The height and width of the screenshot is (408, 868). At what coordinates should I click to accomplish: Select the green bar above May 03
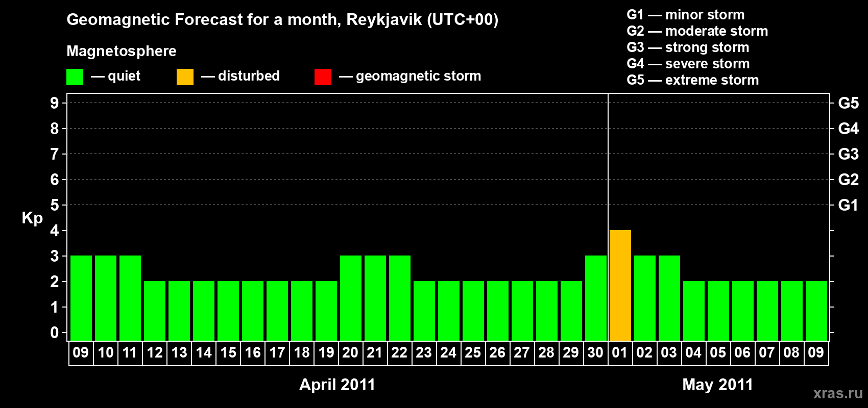(669, 298)
